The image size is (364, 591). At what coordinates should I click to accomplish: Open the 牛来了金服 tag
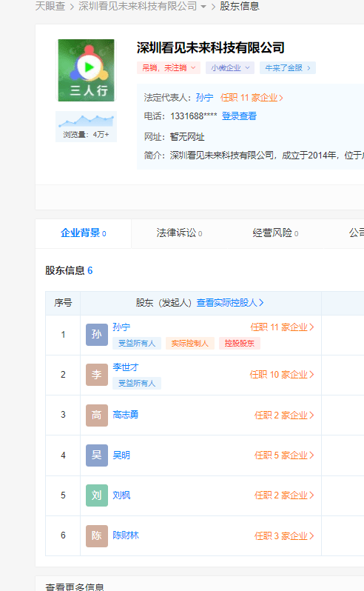point(288,68)
